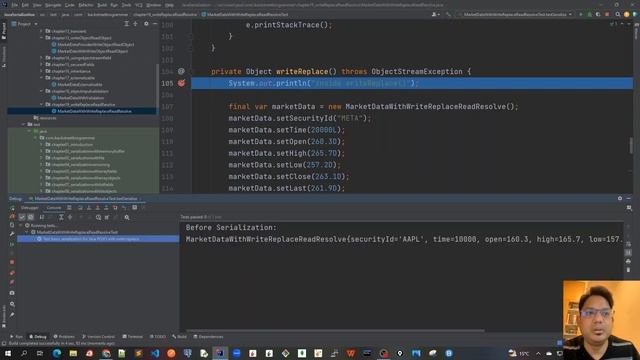
Task: Click the magnifier icon in test toolbar
Action: 127,218
